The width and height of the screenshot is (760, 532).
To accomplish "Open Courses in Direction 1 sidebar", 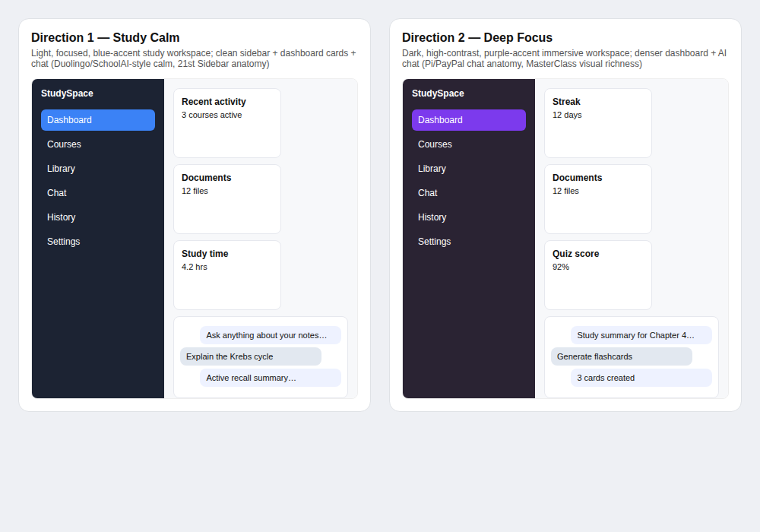I will (98, 144).
